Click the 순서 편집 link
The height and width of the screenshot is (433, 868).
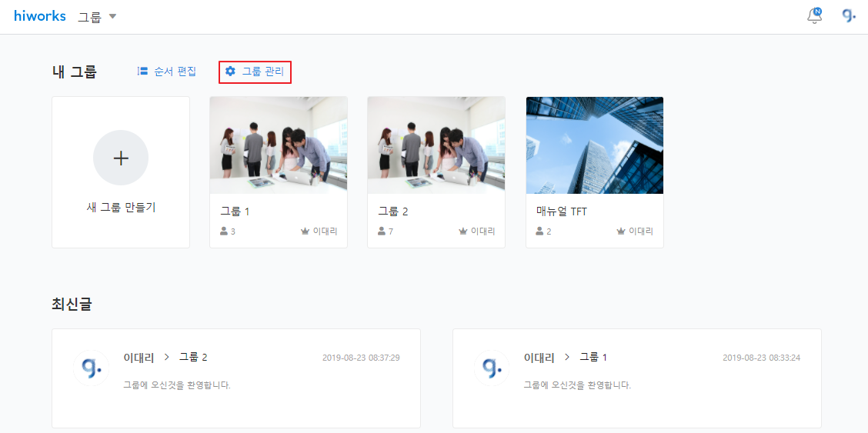coord(175,72)
